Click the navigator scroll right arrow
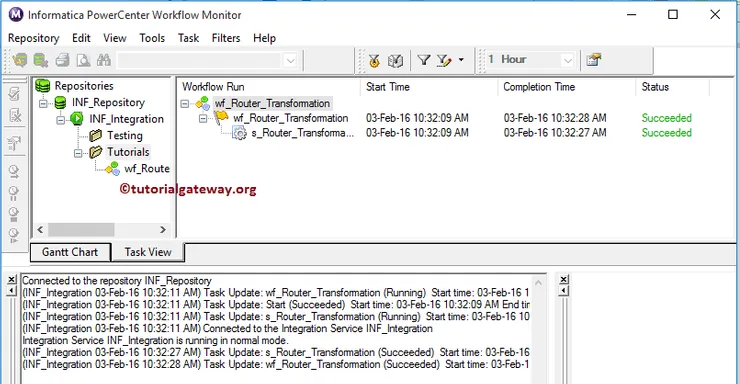The width and height of the screenshot is (740, 384). click(x=163, y=230)
